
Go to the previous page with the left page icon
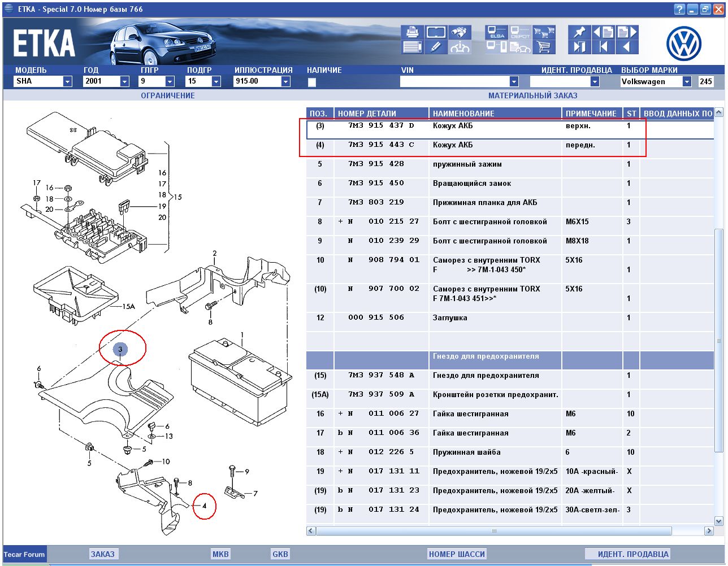click(603, 32)
